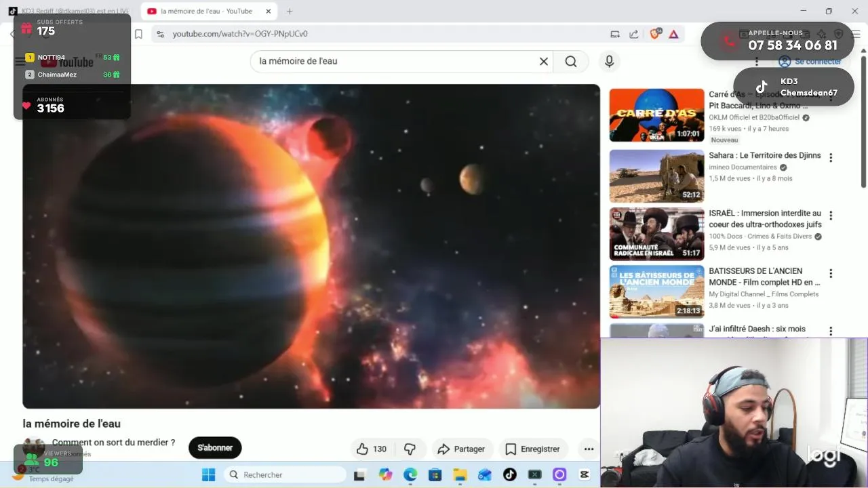The image size is (868, 488).
Task: Open CapCut from the taskbar
Action: click(x=585, y=474)
